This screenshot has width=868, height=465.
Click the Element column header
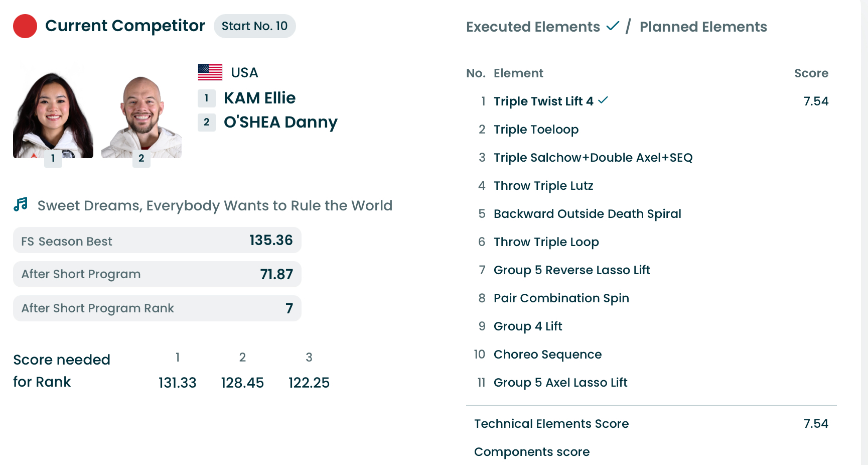tap(518, 73)
